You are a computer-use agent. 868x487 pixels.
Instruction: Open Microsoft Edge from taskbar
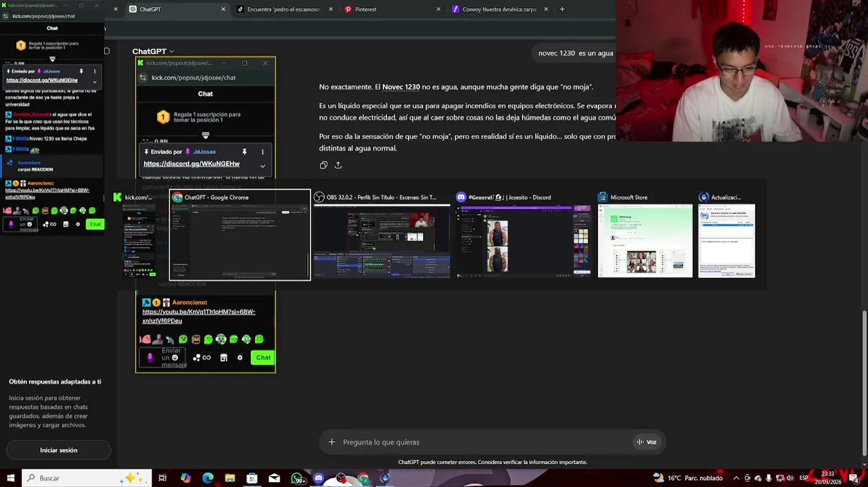pyautogui.click(x=208, y=478)
